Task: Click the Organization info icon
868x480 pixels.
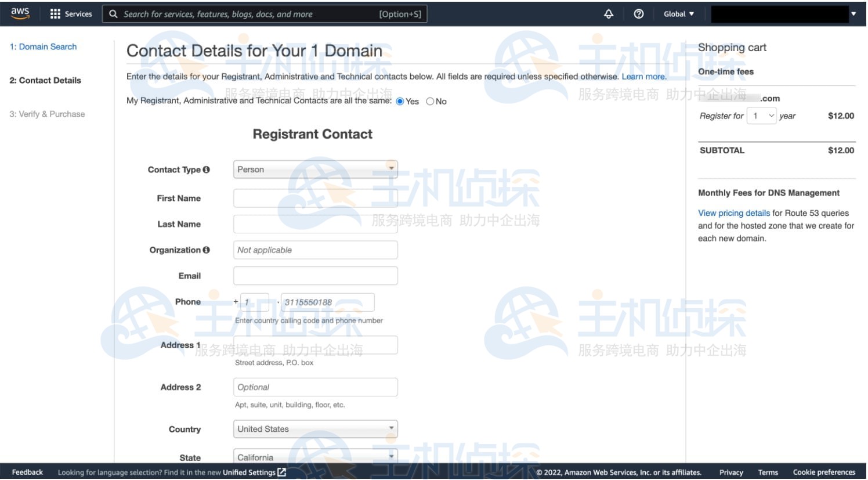Action: [x=206, y=250]
